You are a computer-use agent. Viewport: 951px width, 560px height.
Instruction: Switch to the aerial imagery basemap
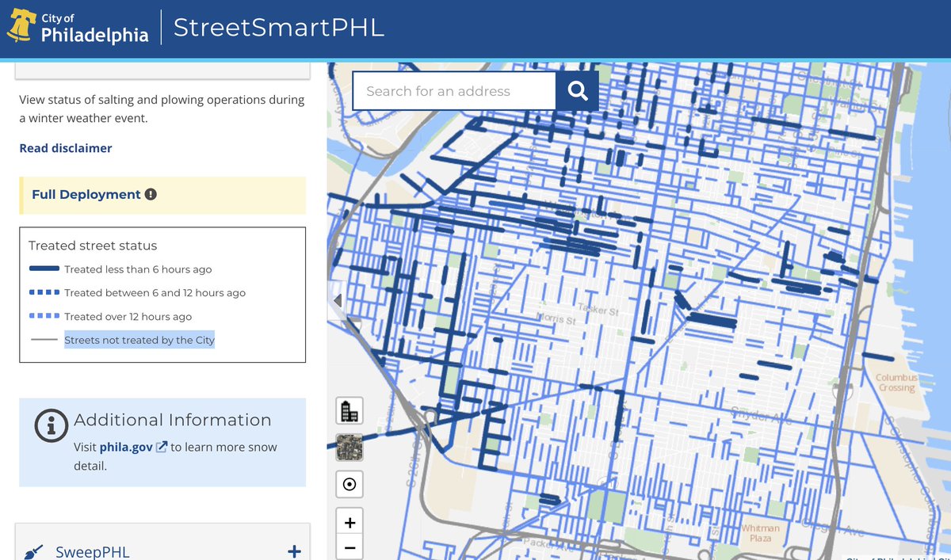[x=349, y=447]
